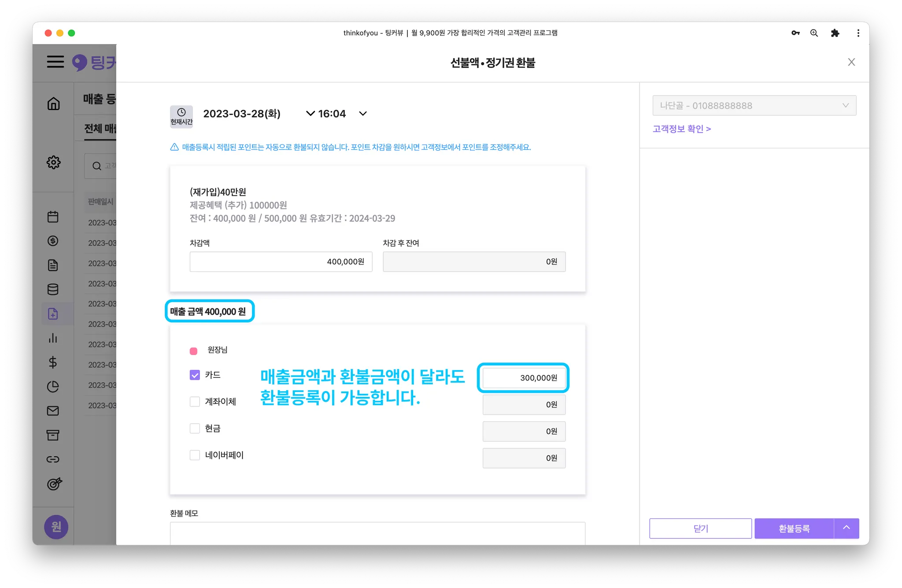Click the pie chart sidebar icon

(x=53, y=386)
